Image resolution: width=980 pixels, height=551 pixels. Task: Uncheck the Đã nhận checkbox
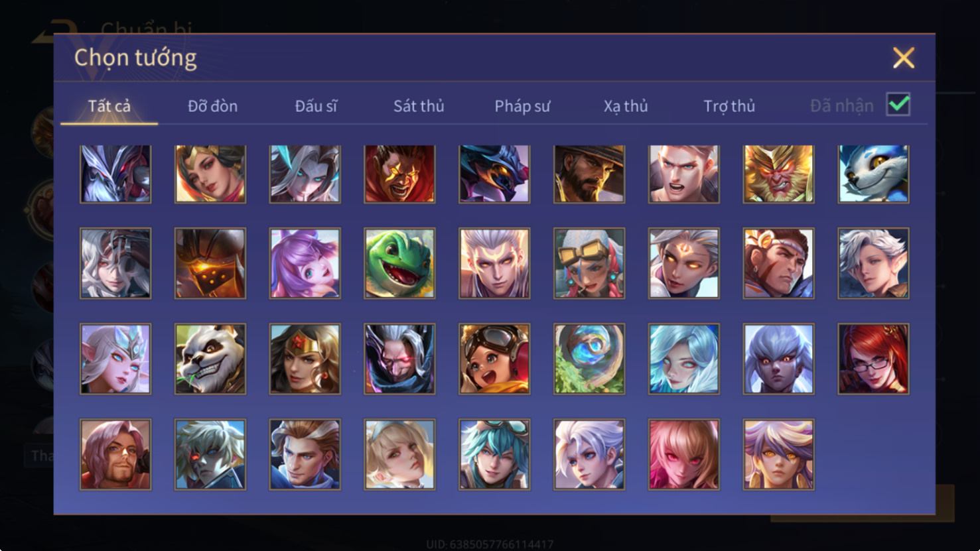898,105
